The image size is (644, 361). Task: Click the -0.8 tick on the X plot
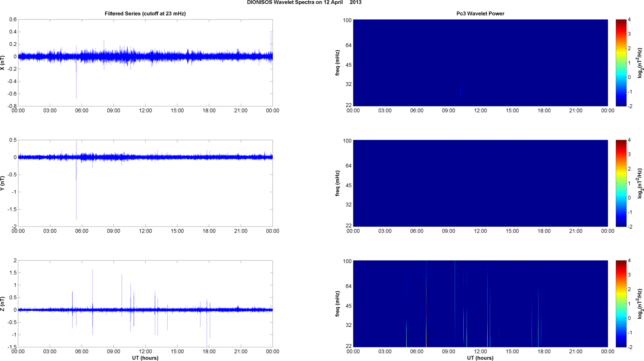pyautogui.click(x=12, y=106)
